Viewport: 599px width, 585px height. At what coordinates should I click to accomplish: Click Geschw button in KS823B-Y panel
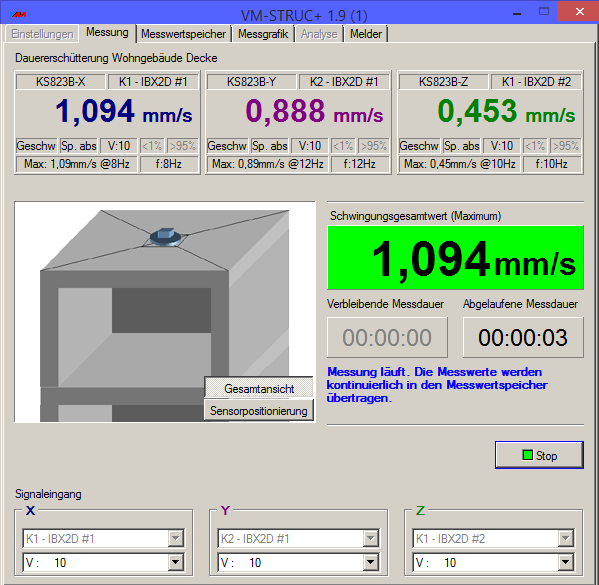[x=227, y=146]
